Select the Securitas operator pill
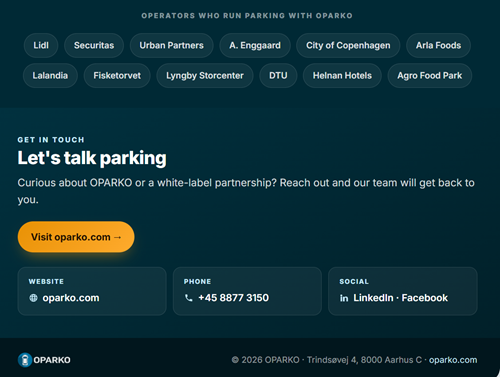 pyautogui.click(x=94, y=45)
